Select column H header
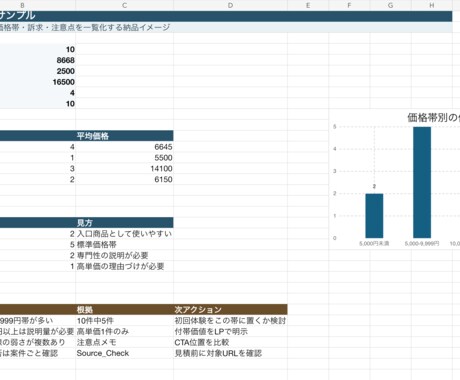The height and width of the screenshot is (380, 460). click(432, 5)
